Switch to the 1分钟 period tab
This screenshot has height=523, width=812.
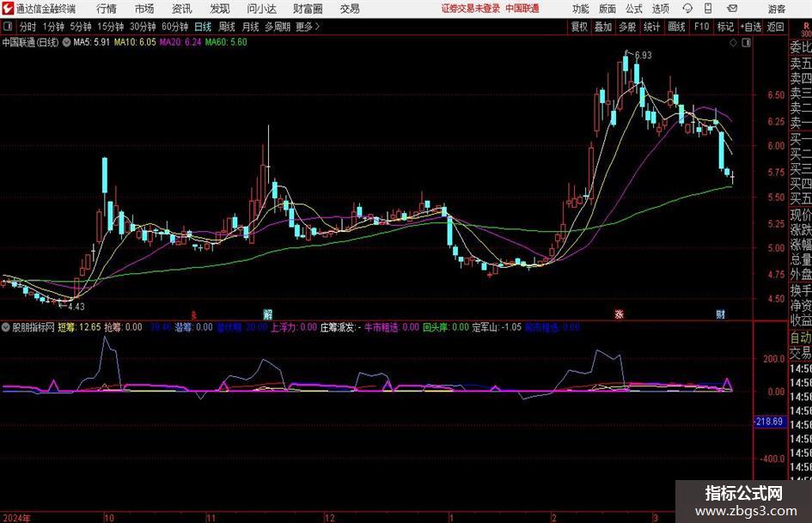[52, 27]
